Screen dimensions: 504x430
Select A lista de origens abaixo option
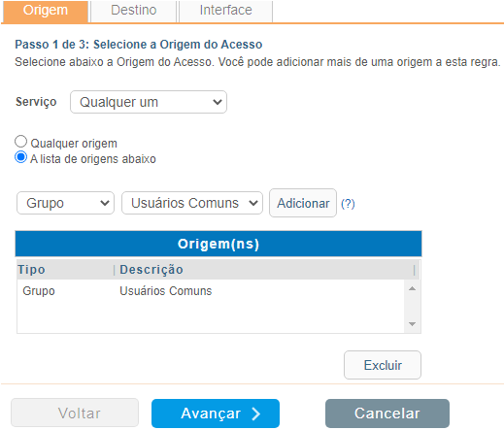[x=20, y=157]
